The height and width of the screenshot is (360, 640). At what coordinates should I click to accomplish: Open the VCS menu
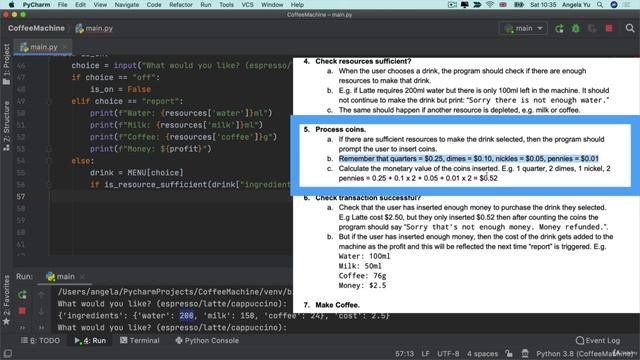coord(247,5)
